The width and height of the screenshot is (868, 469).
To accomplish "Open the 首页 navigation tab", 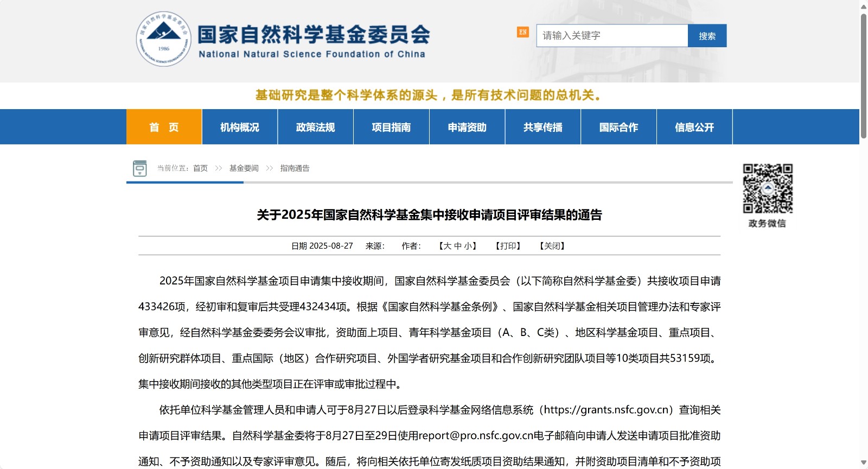I will coord(164,127).
